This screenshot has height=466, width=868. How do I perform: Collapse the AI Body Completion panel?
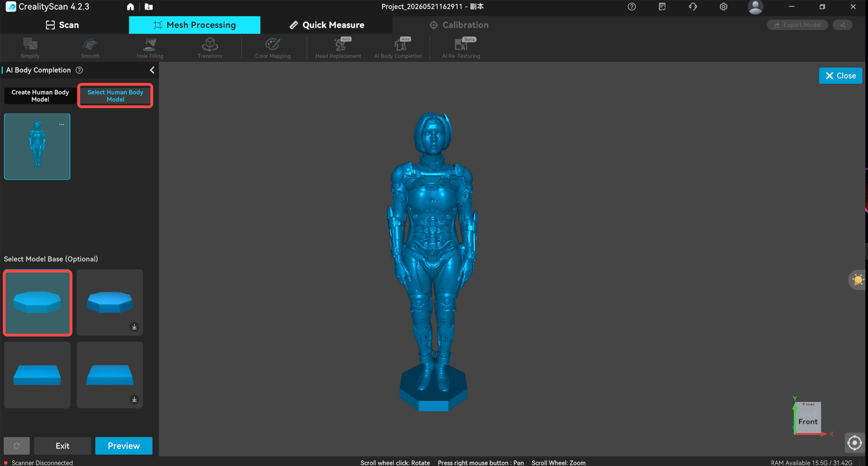(152, 70)
